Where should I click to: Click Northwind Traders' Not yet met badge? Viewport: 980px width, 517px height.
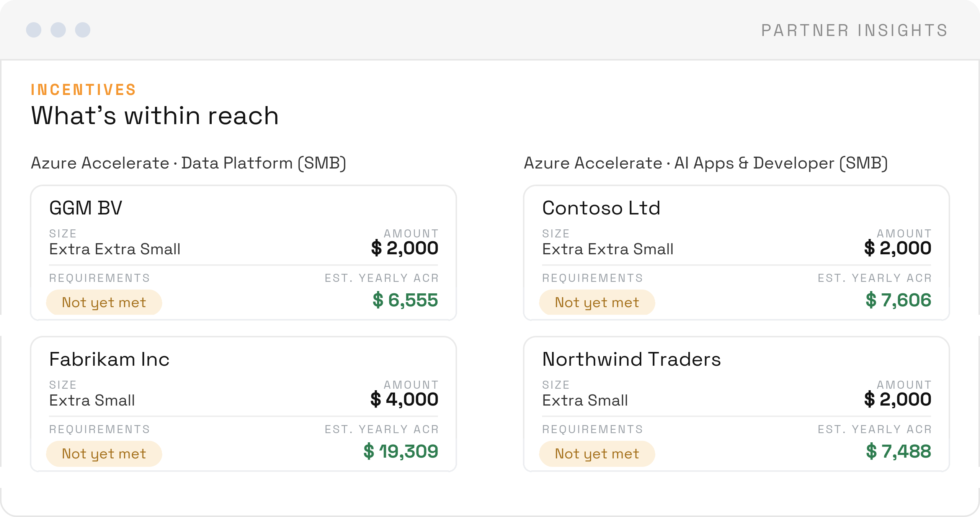(597, 453)
